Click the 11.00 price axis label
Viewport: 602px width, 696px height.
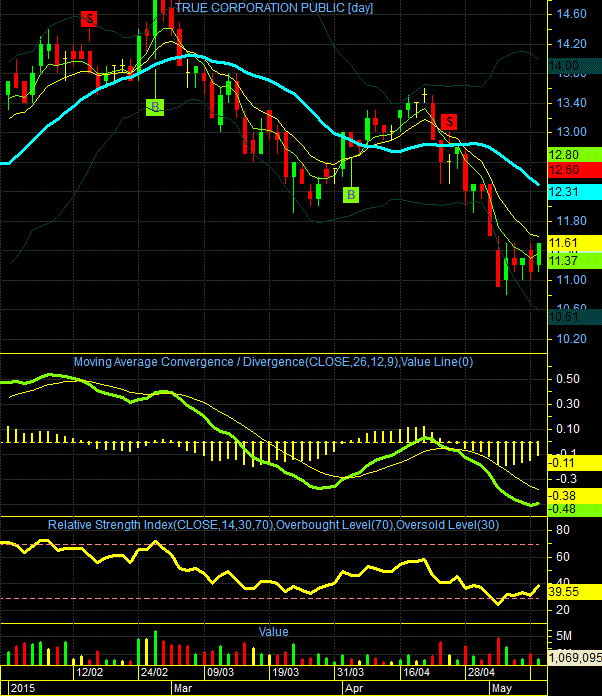pos(571,280)
